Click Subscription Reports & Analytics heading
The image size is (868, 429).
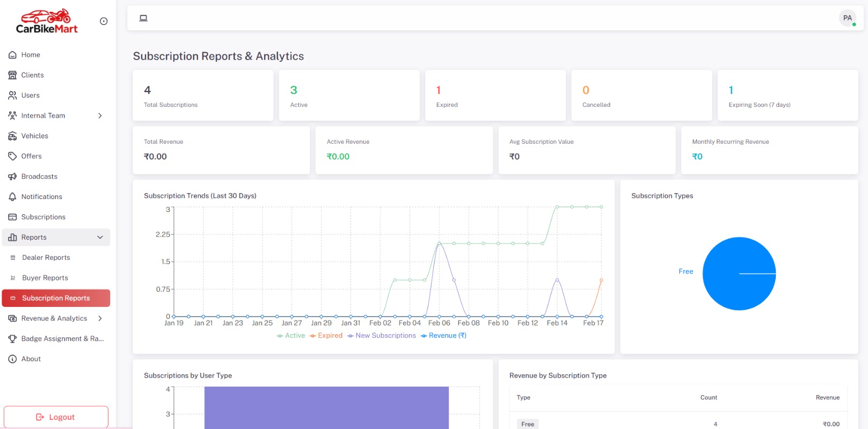[x=218, y=56]
